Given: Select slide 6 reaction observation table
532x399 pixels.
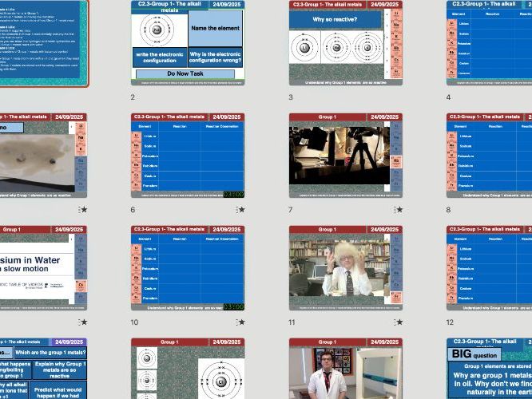Looking at the screenshot, I should [188, 155].
